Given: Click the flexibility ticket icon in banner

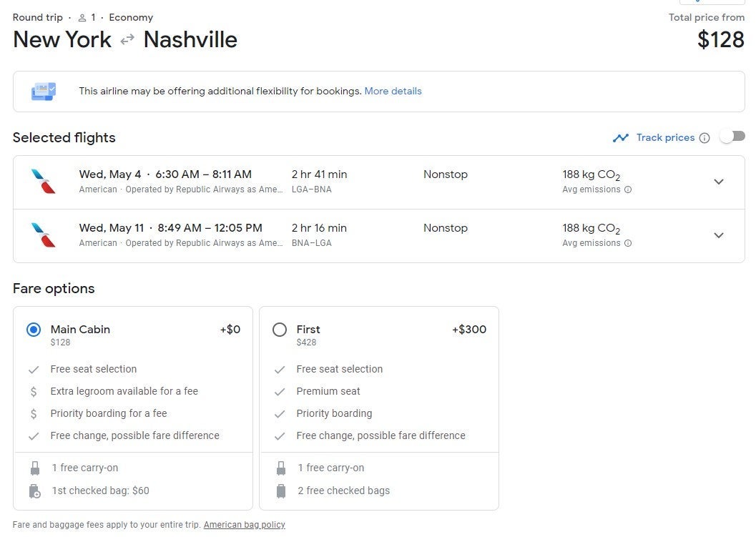Looking at the screenshot, I should [44, 92].
